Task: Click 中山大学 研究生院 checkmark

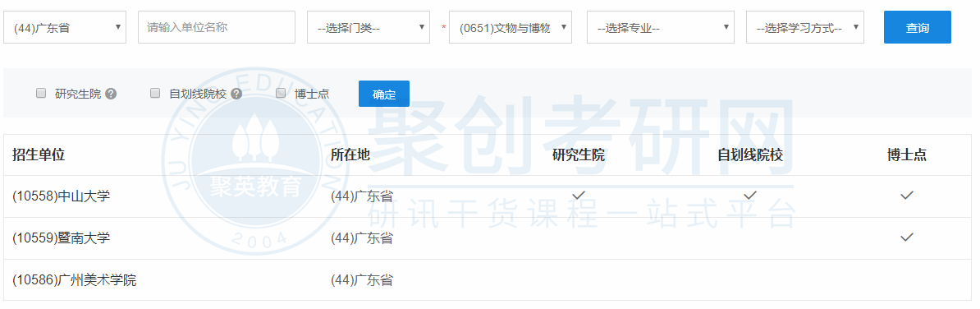Action: (579, 196)
